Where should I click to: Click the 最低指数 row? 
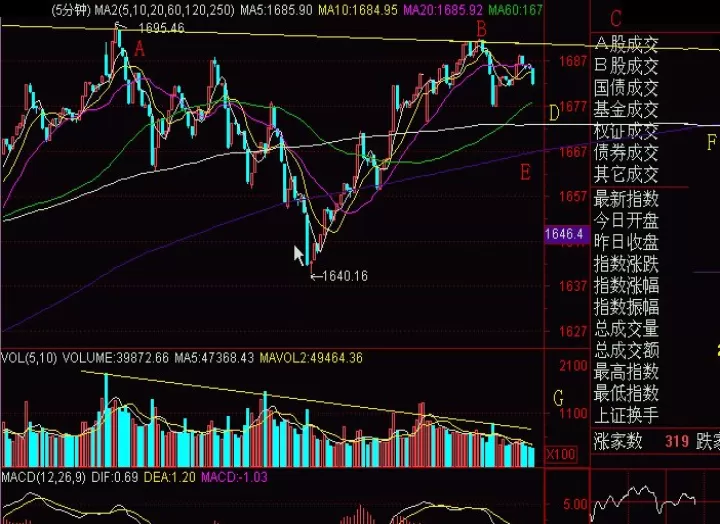pyautogui.click(x=626, y=393)
